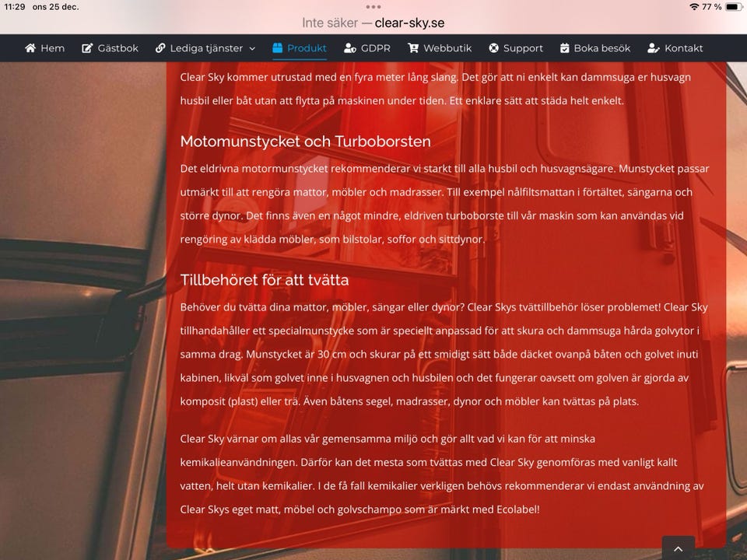Click the line beginning 'komposit (plast) eller trä'
747x560 pixels.
coord(409,401)
